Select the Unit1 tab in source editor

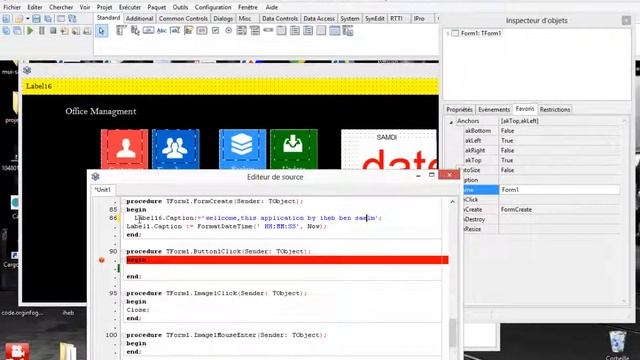pos(102,190)
